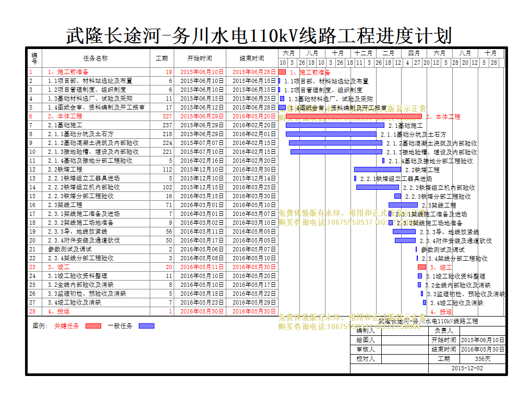Click the 任务名称 column header

[95, 58]
